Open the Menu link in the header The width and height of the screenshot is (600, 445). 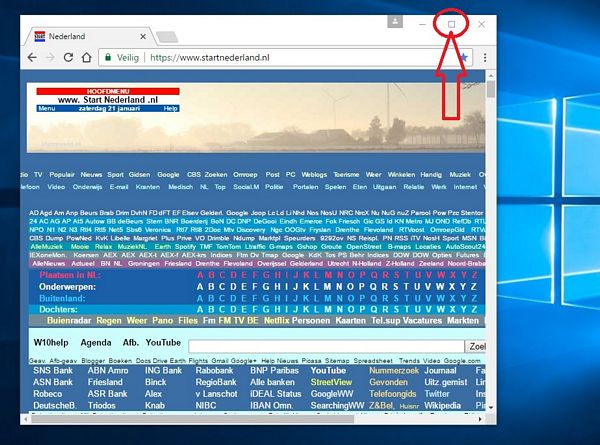(47, 108)
